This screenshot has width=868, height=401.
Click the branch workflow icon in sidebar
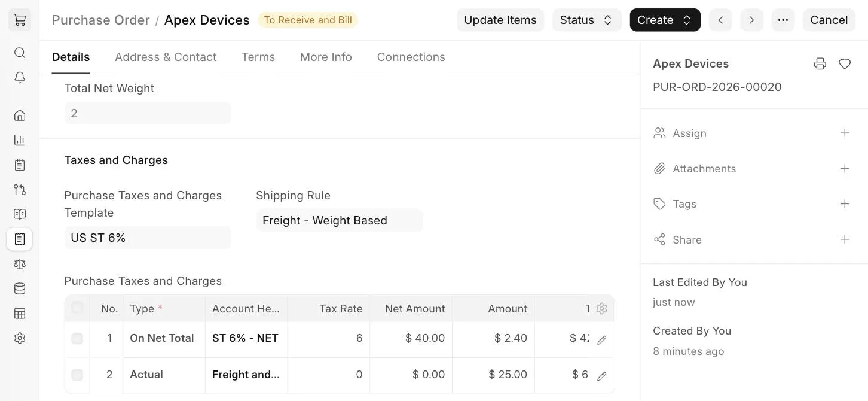pos(20,190)
